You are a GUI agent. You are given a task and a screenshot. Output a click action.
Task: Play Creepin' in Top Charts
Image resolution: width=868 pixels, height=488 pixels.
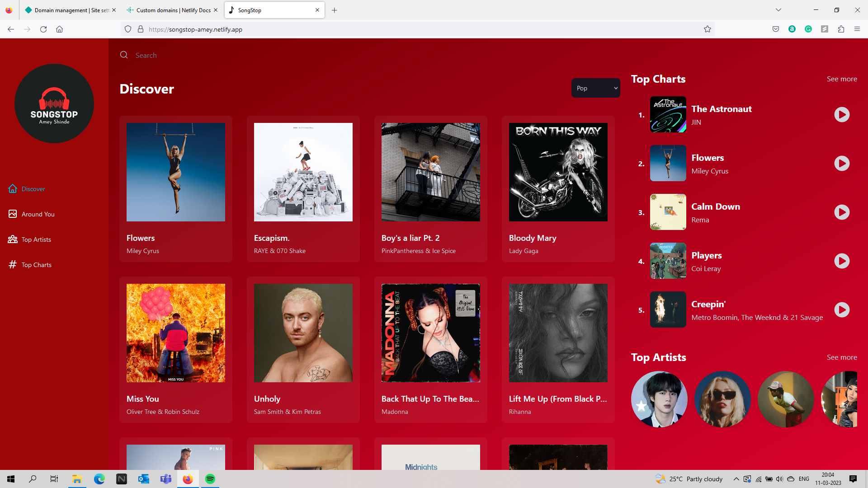(x=842, y=310)
